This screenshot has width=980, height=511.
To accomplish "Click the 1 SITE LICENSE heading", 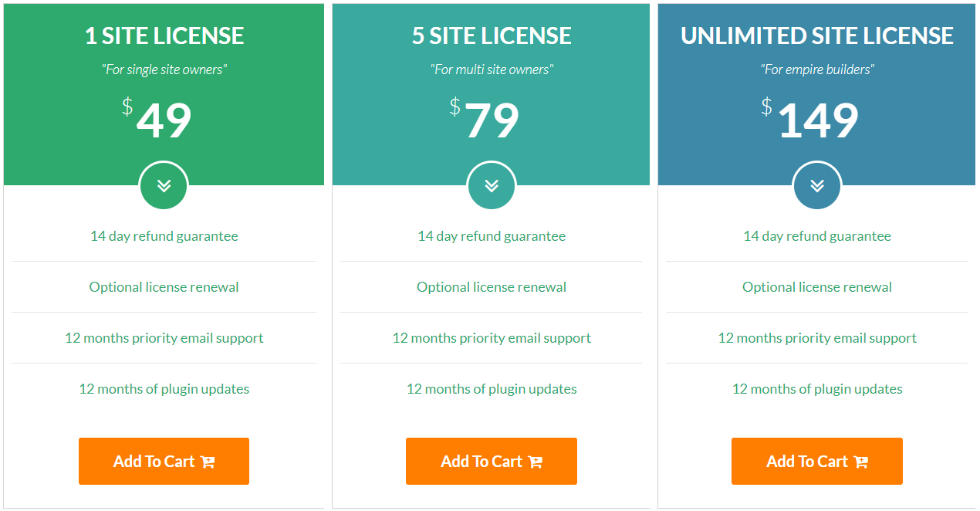I will click(x=164, y=36).
